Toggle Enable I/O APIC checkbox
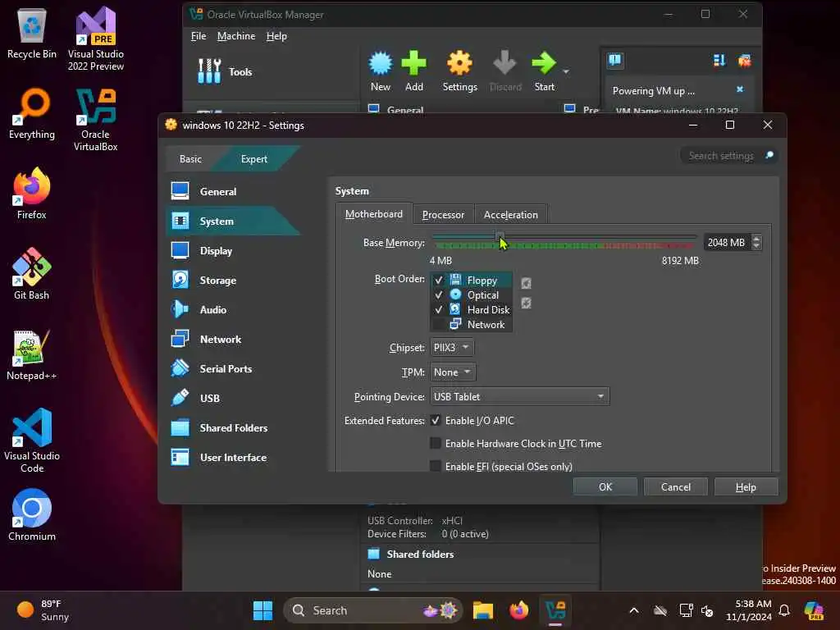Image resolution: width=840 pixels, height=630 pixels. point(436,421)
